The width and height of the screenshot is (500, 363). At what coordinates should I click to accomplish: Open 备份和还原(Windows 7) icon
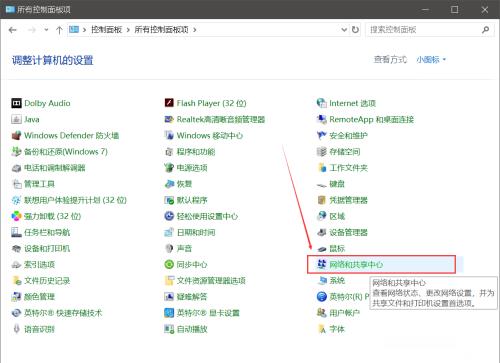point(16,152)
